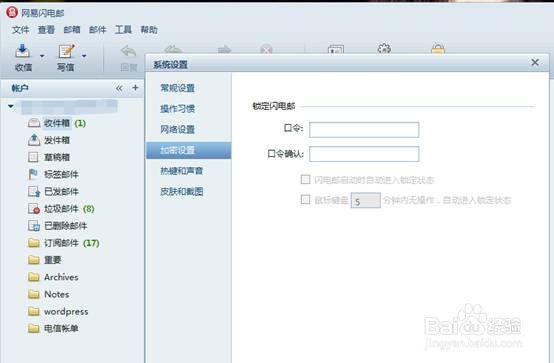Select 操作习惯 settings tab
This screenshot has height=363, width=554.
tap(189, 109)
